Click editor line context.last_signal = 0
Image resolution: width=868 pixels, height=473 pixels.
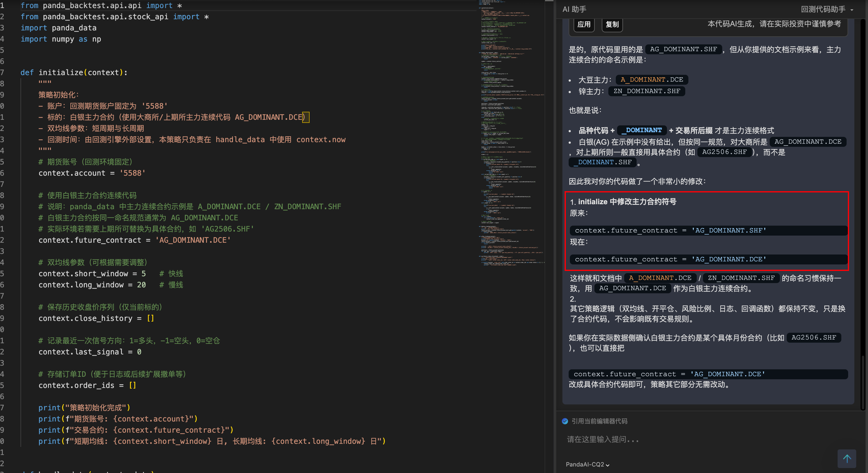coord(90,352)
